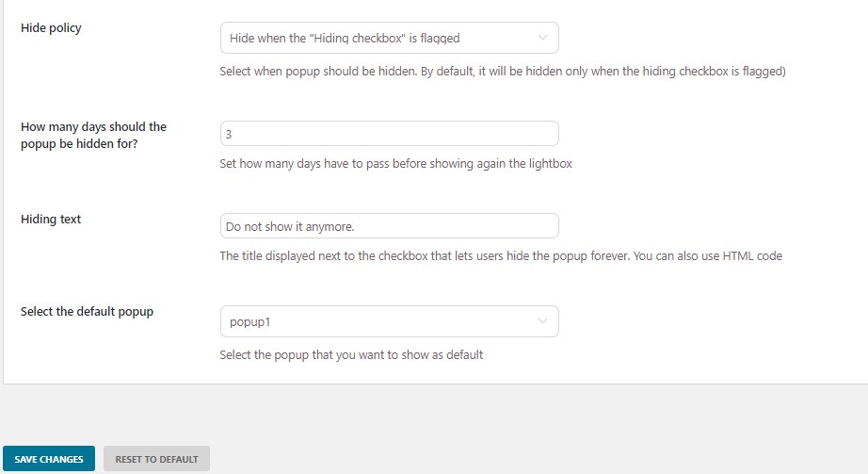This screenshot has width=868, height=474.
Task: Click the Reset to Default button
Action: 156,459
